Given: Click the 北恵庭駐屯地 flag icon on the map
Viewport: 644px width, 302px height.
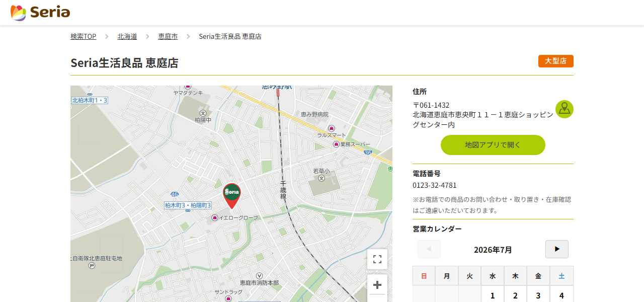Looking at the screenshot, I should [x=91, y=265].
